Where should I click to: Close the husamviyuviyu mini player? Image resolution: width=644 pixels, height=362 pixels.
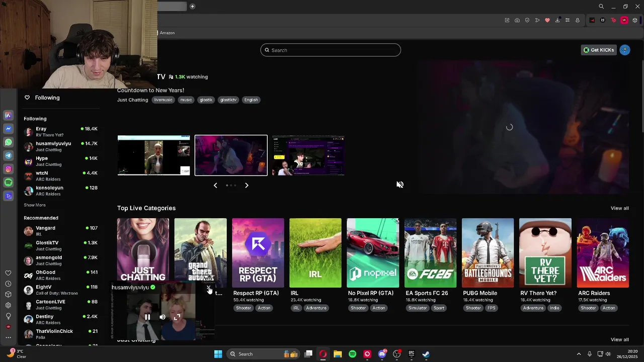(208, 288)
